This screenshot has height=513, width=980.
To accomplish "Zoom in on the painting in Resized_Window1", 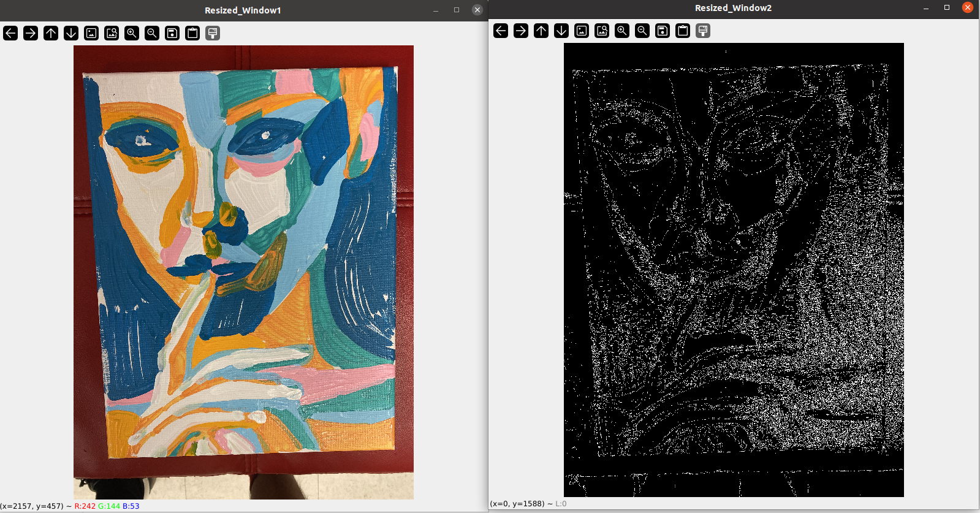I will pos(132,33).
